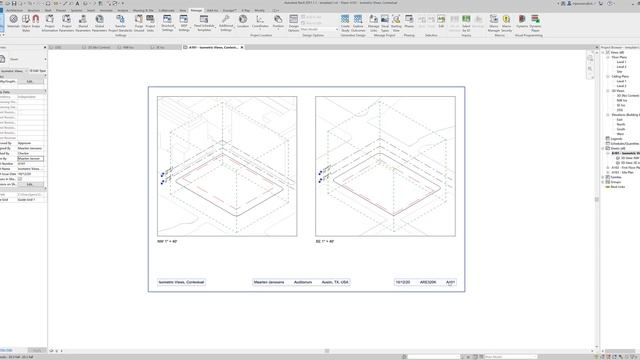The width and height of the screenshot is (640, 360).
Task: Select the Site floor plan in Project Browser
Action: (620, 71)
